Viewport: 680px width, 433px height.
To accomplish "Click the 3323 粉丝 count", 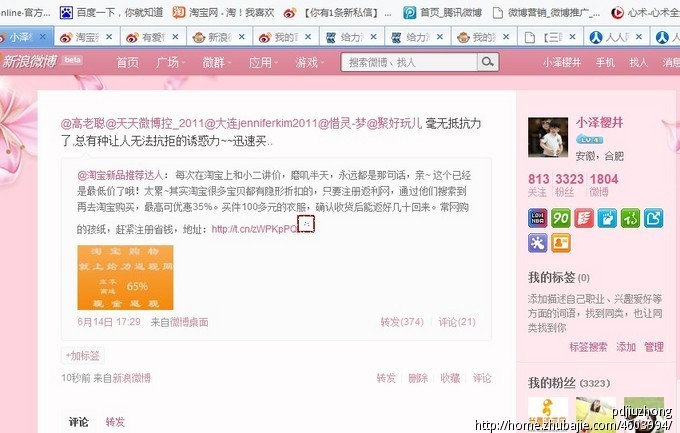I will click(569, 184).
